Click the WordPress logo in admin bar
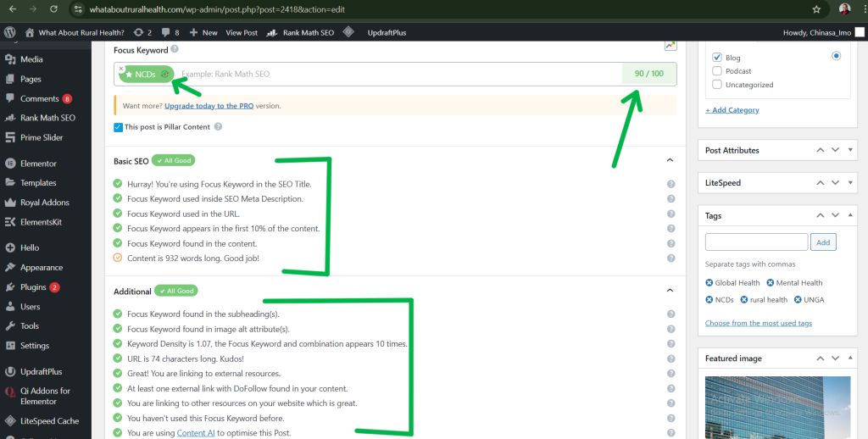Image resolution: width=868 pixels, height=439 pixels. [x=10, y=32]
